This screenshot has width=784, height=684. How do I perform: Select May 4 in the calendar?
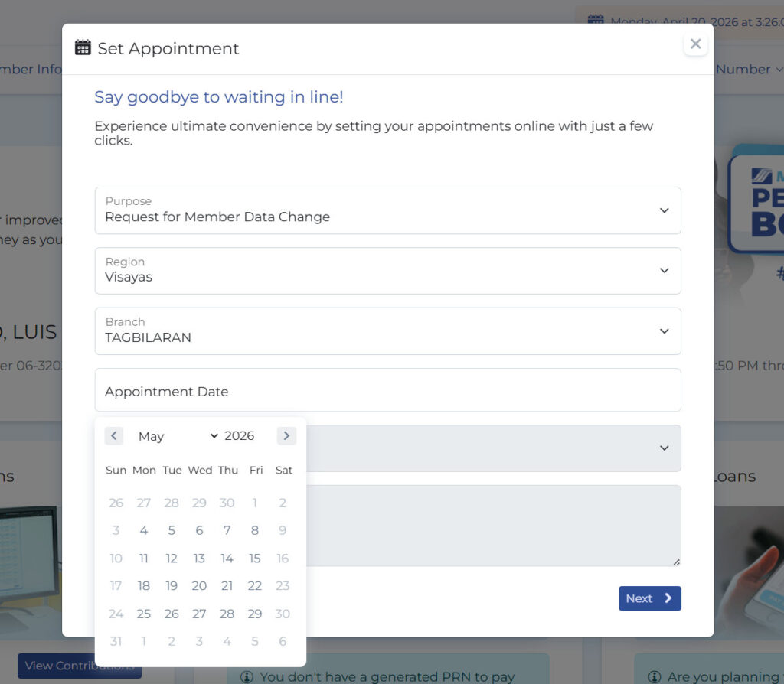[143, 531]
